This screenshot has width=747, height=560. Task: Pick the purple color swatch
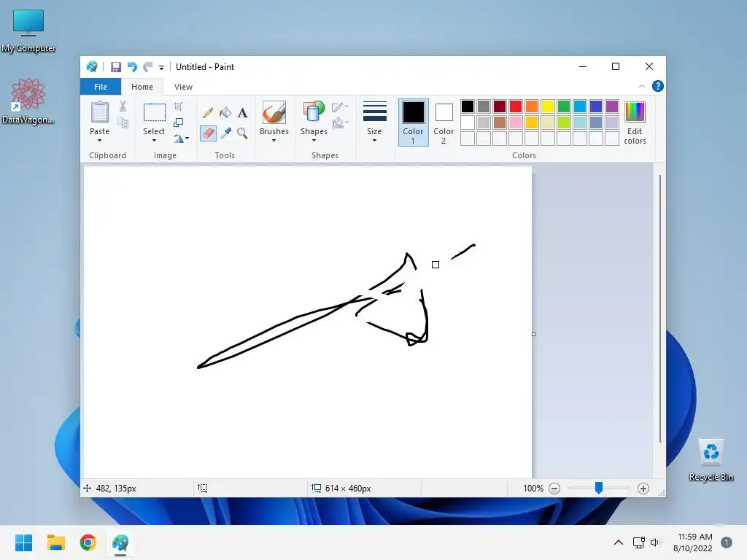tap(612, 106)
